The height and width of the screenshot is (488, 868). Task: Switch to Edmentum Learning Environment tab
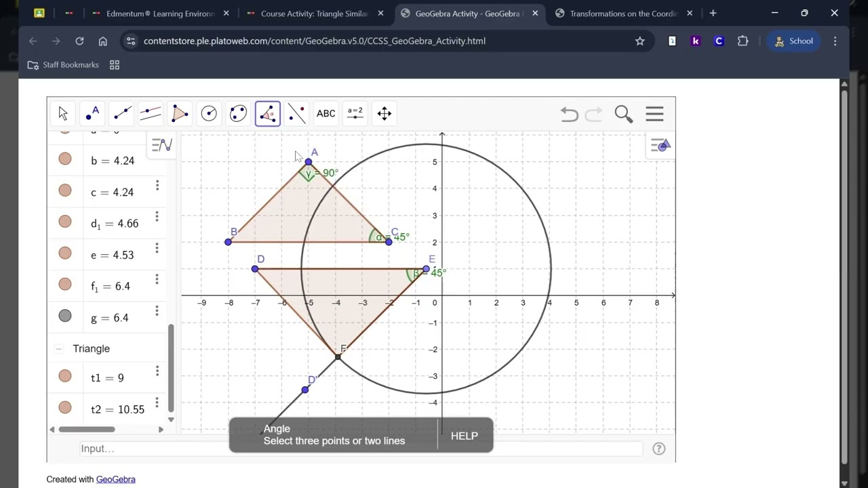159,13
